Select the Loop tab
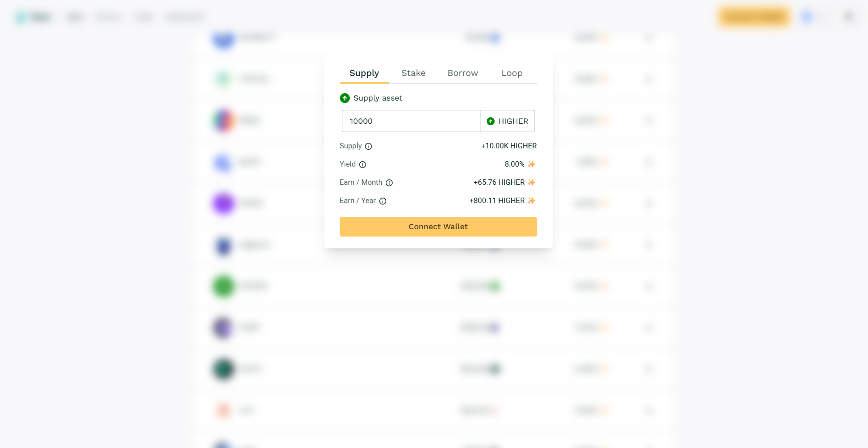Screen dimensions: 868x448 click(x=512, y=73)
